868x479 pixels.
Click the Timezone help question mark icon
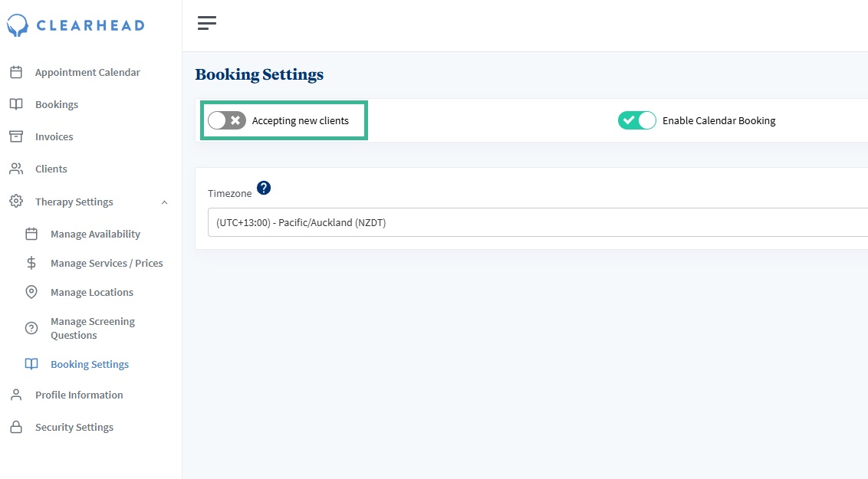click(x=264, y=188)
